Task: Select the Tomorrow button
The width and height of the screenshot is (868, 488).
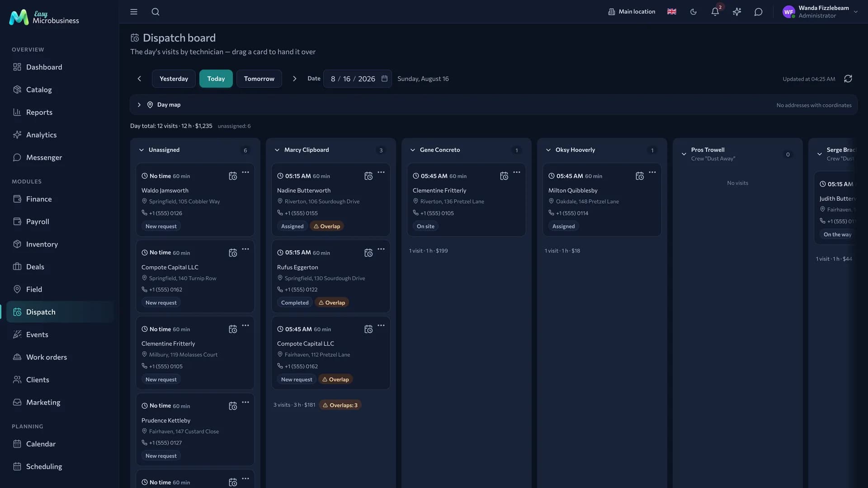Action: [x=259, y=79]
